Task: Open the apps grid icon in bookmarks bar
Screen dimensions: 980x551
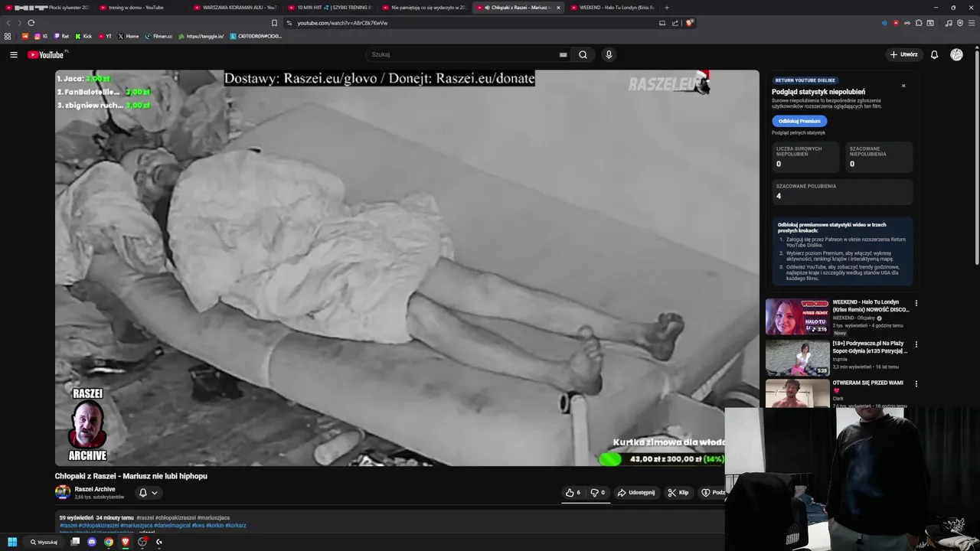Action: [8, 36]
